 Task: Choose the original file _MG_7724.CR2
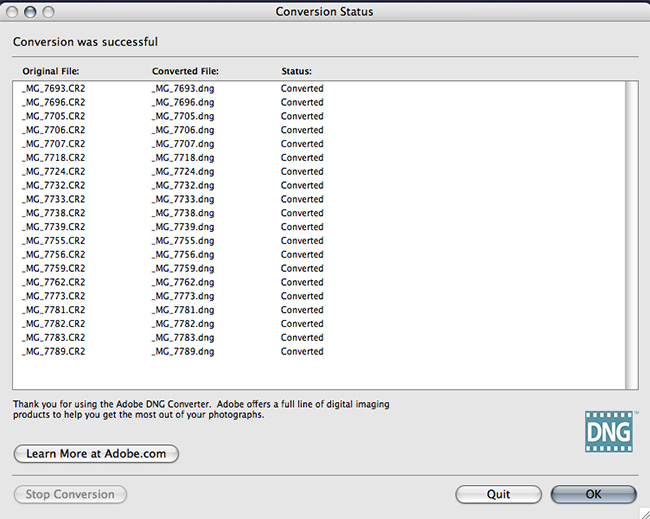tap(53, 171)
